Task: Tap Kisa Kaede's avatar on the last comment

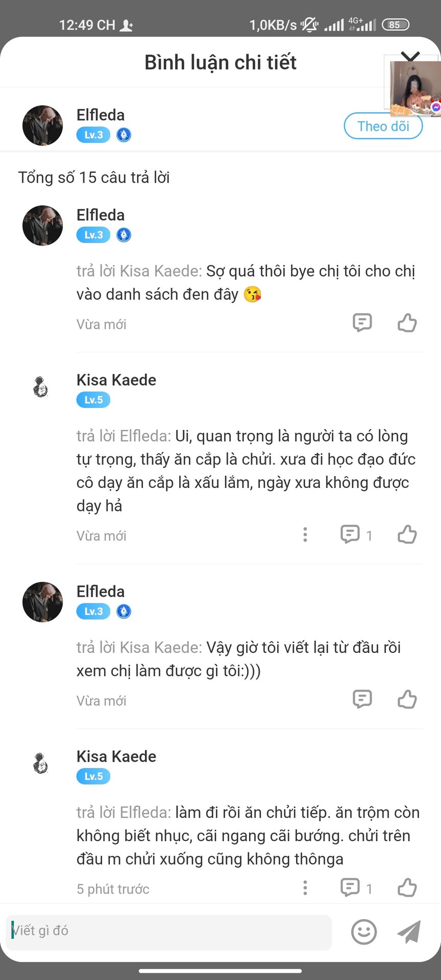Action: 41,764
